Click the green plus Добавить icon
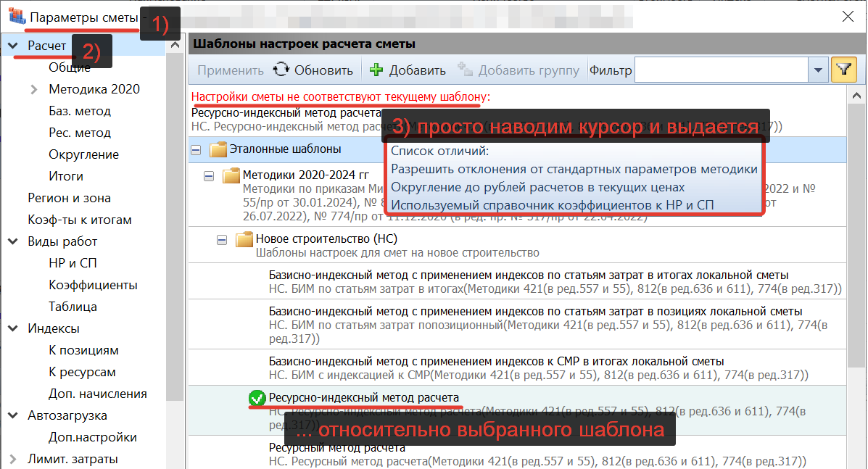Image resolution: width=868 pixels, height=469 pixels. pos(376,70)
